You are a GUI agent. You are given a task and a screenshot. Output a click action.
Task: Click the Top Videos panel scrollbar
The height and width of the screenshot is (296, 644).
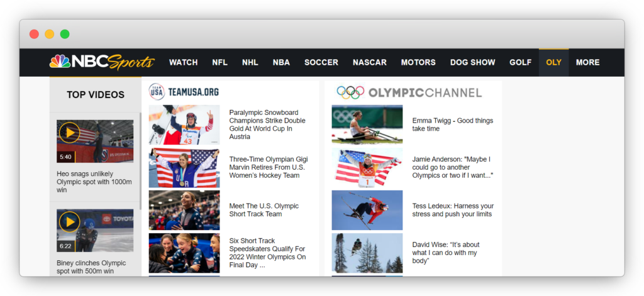140,161
